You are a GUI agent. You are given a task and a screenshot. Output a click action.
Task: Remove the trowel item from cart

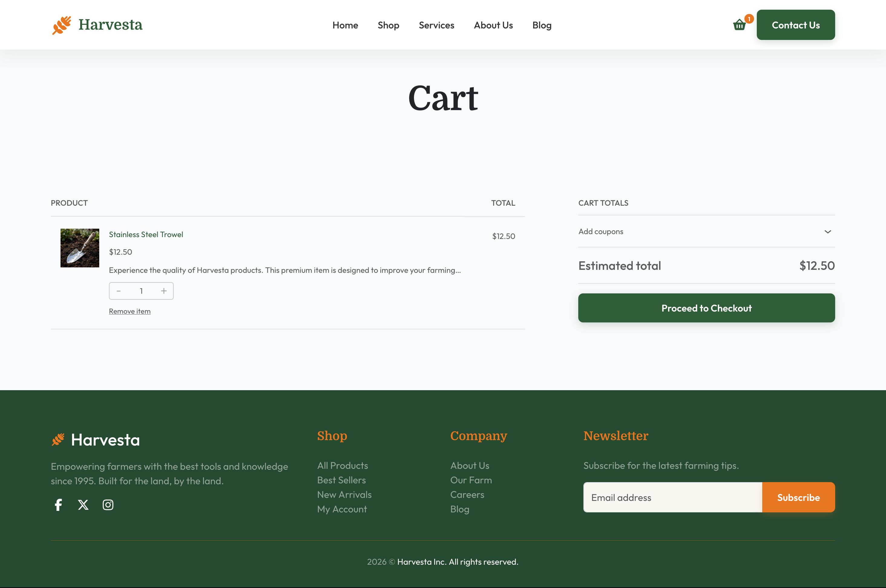click(x=130, y=311)
